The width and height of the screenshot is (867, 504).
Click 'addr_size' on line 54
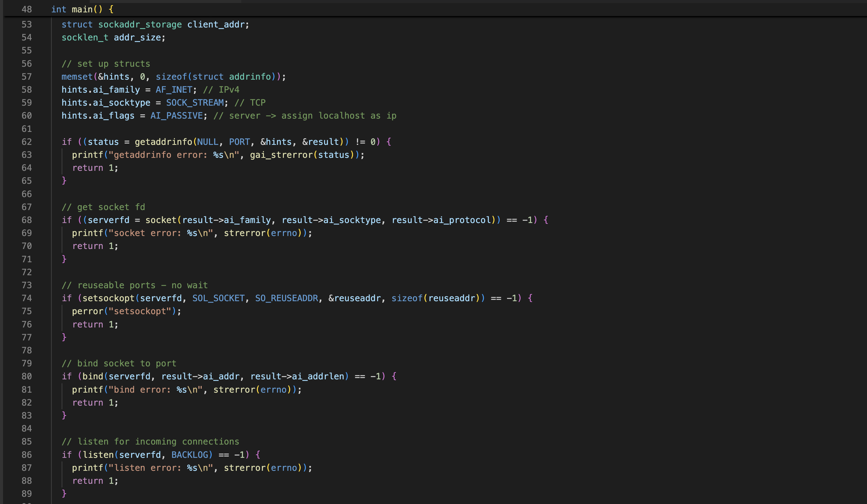point(137,37)
